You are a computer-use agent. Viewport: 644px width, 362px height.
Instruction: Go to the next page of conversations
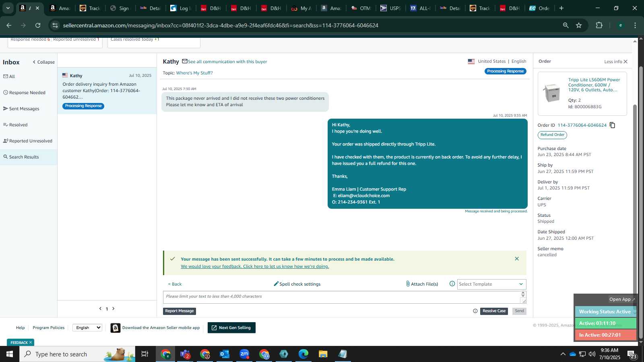pos(114,309)
